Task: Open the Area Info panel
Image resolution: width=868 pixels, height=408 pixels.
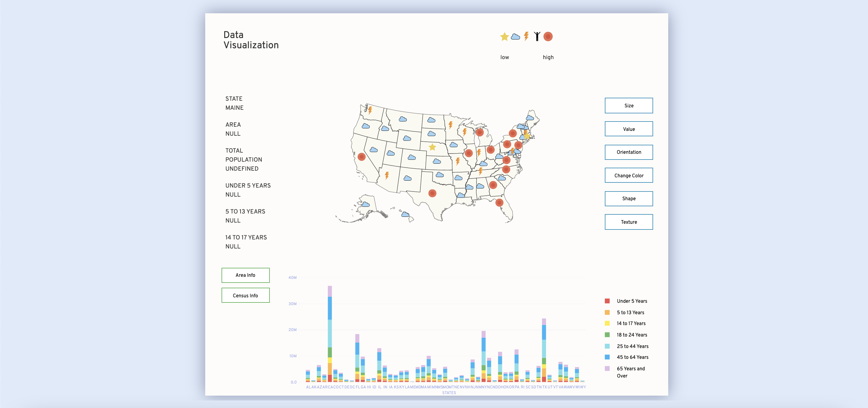Action: click(x=245, y=275)
